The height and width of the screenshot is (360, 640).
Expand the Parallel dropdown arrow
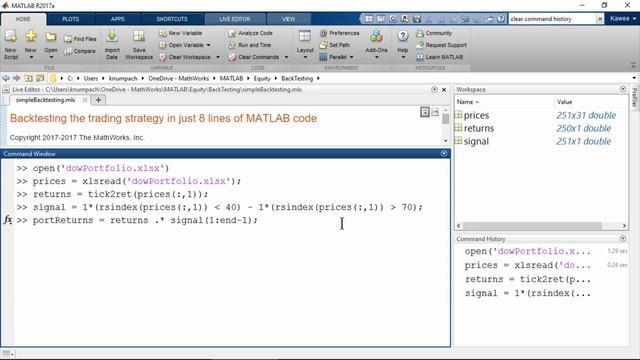coord(351,57)
